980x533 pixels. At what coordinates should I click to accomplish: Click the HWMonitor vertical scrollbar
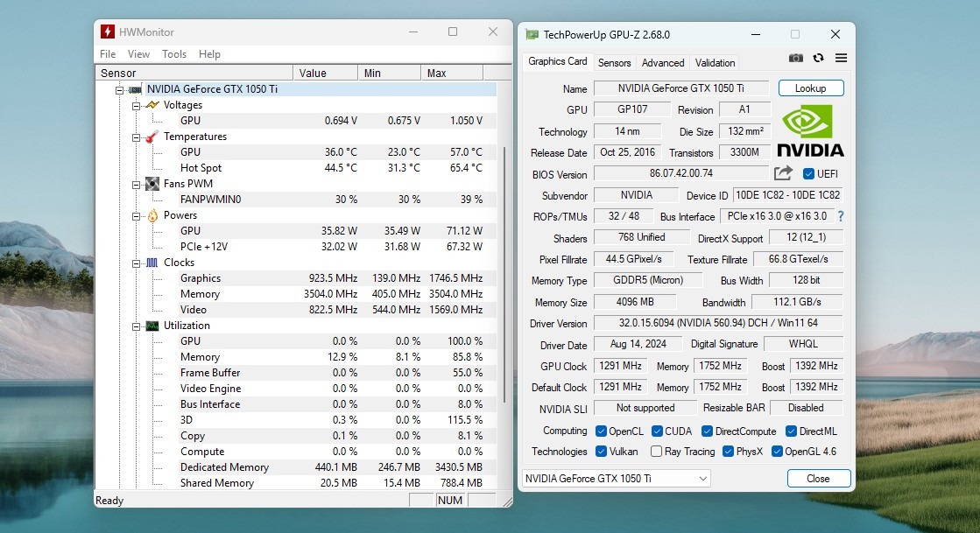[x=504, y=275]
